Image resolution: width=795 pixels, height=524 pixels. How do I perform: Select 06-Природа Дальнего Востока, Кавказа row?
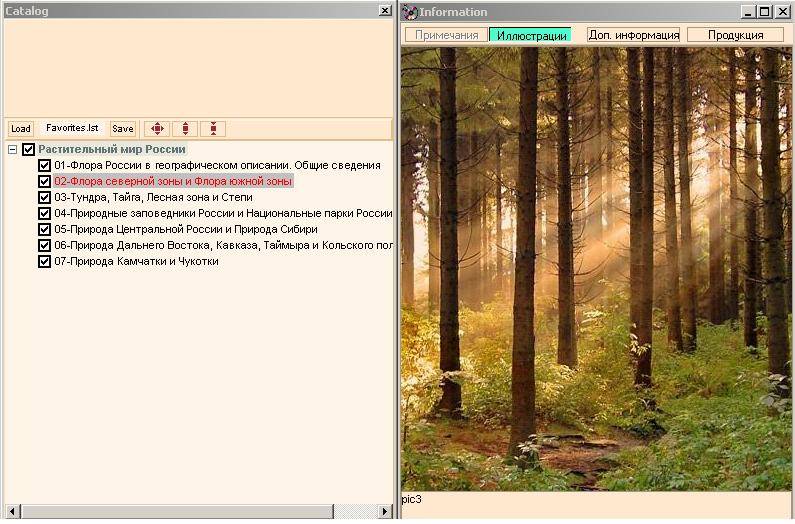pos(223,246)
